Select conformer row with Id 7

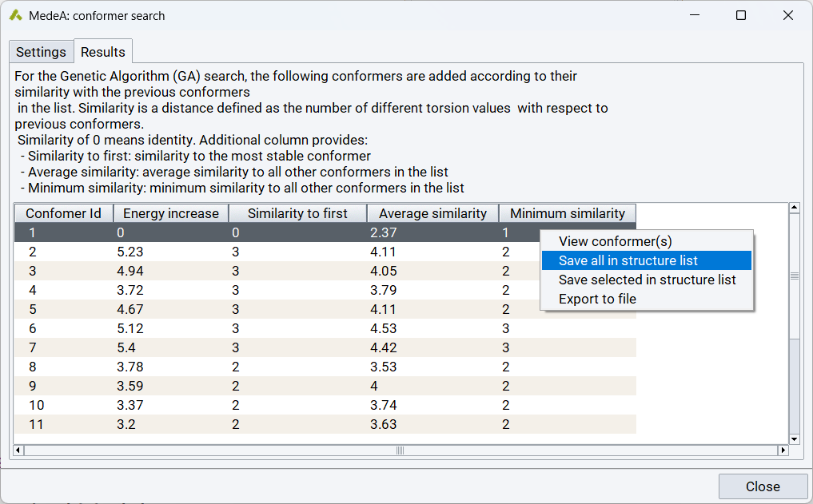325,347
